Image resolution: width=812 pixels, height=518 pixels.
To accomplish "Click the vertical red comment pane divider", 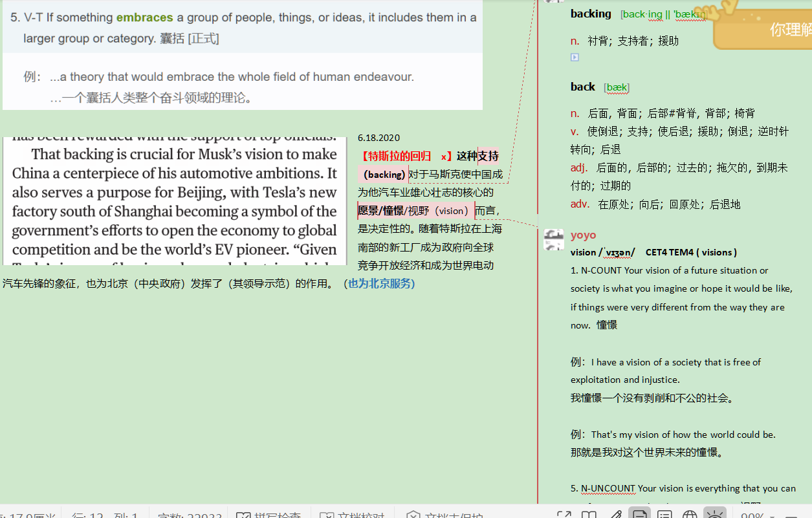I will pyautogui.click(x=537, y=252).
